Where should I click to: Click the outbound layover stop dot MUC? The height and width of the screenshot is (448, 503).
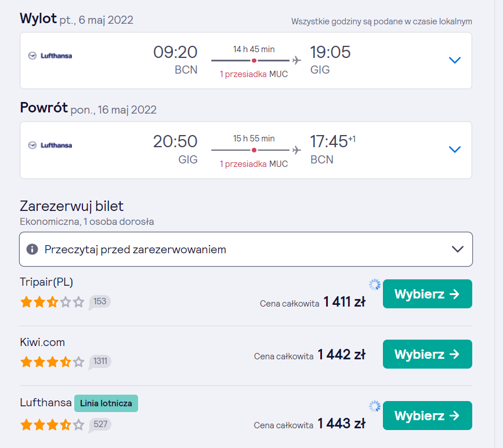[254, 61]
